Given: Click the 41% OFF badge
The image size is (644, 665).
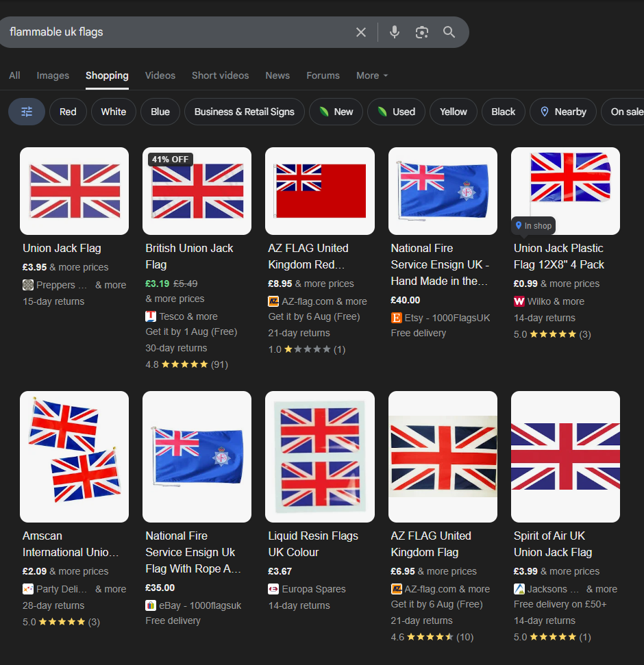Looking at the screenshot, I should tap(170, 160).
